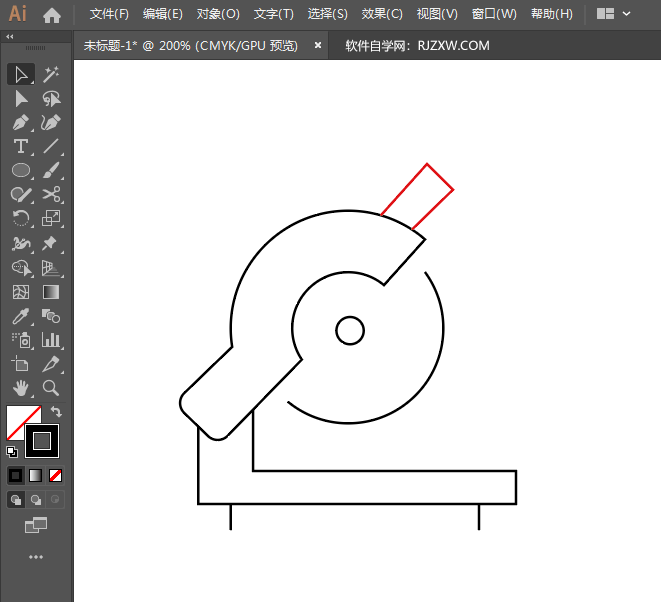Select the Hand tool
The image size is (661, 602).
point(21,388)
